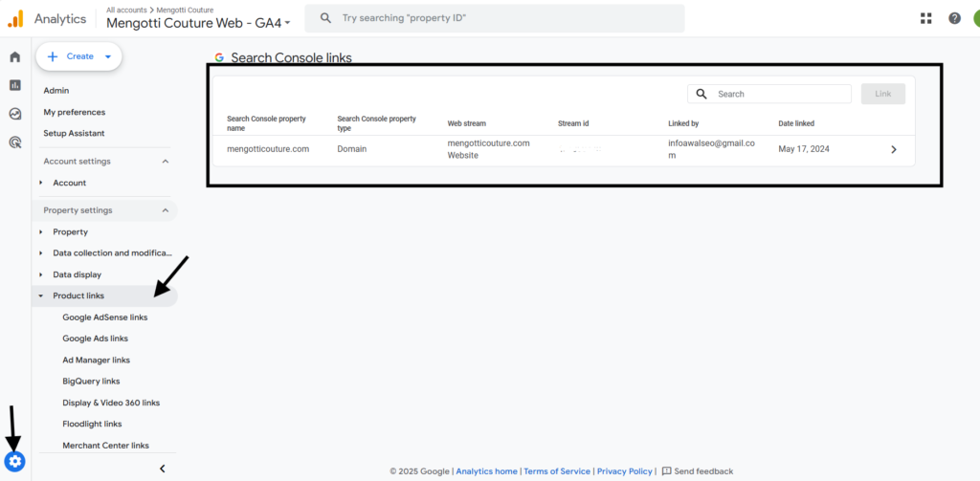Open the Home icon in left rail

pyautogui.click(x=15, y=56)
